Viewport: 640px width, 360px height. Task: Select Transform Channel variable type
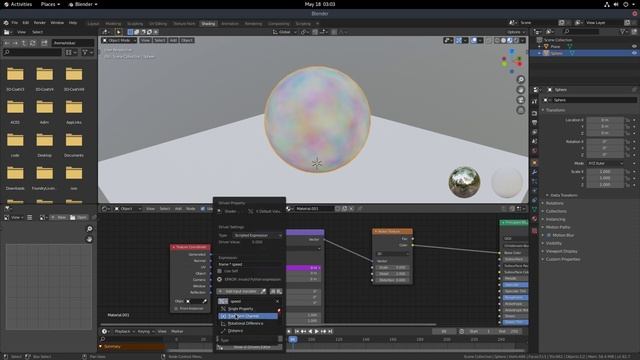[248, 316]
